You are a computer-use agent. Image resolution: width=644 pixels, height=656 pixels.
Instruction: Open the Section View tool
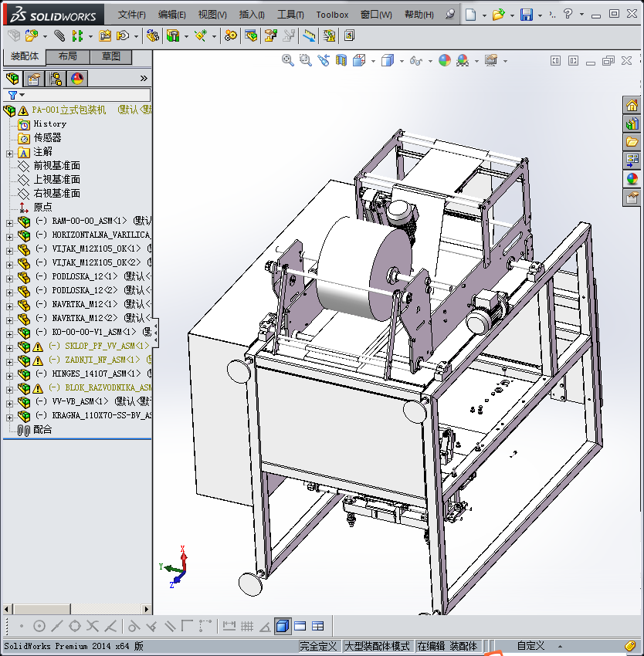click(341, 61)
